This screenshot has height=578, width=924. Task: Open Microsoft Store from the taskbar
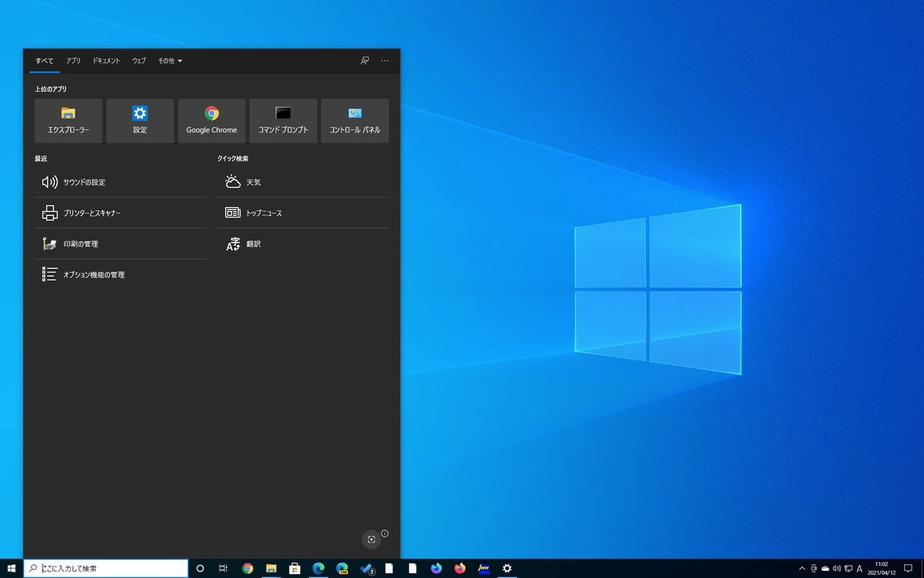point(295,569)
